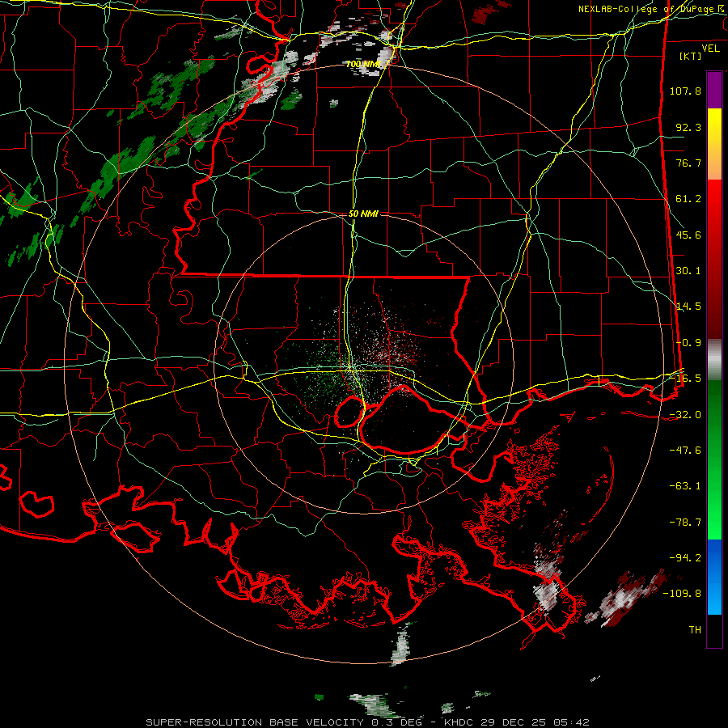The width and height of the screenshot is (728, 728).
Task: Select the -109.8 scale value
Action: (x=682, y=594)
